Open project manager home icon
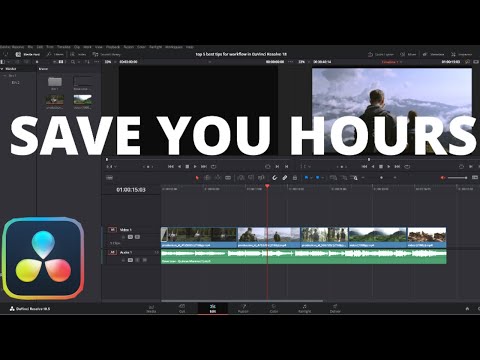The height and width of the screenshot is (360, 480). tap(467, 309)
